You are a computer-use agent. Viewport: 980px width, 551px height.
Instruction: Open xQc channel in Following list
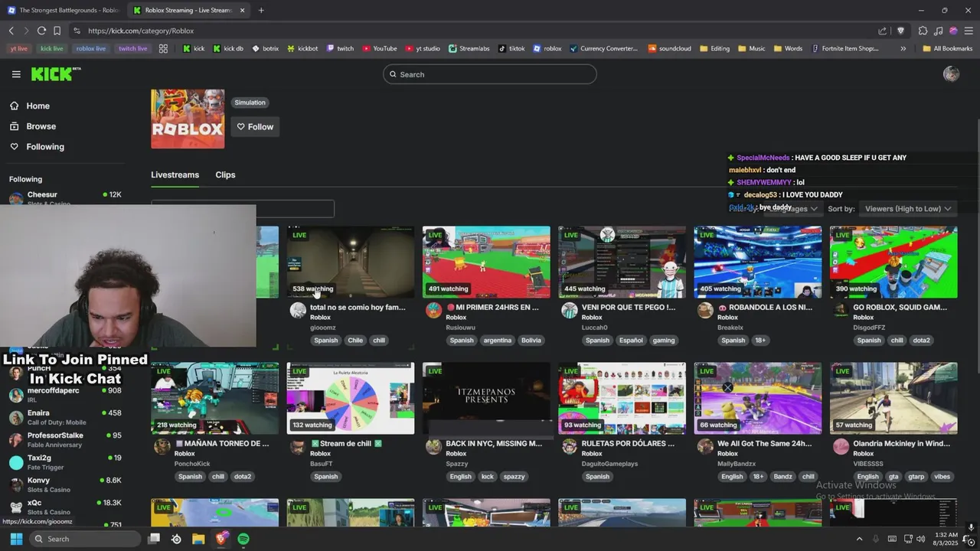tap(65, 507)
